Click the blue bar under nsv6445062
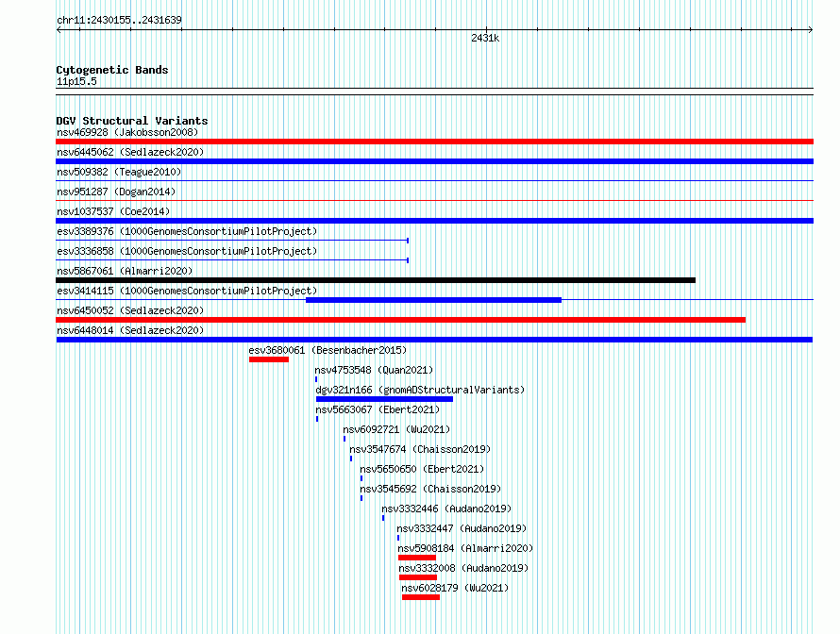840x634 pixels. pos(434,161)
